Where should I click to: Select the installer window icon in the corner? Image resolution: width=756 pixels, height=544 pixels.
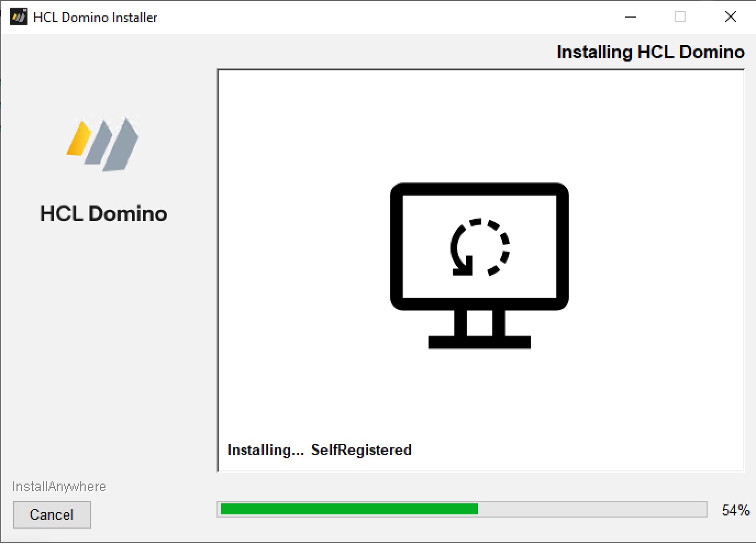[x=18, y=16]
